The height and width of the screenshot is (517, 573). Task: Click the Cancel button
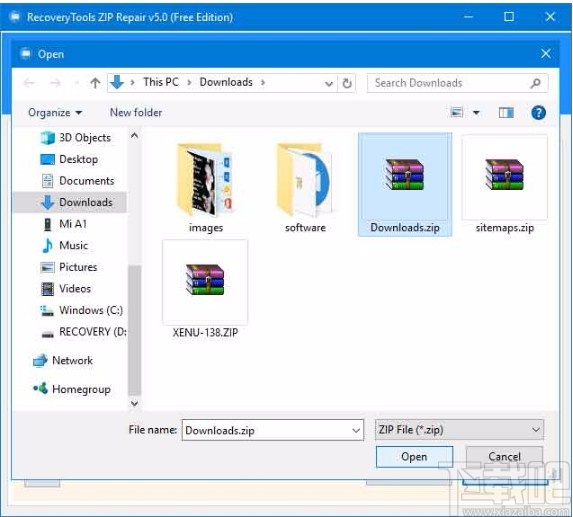(x=504, y=456)
